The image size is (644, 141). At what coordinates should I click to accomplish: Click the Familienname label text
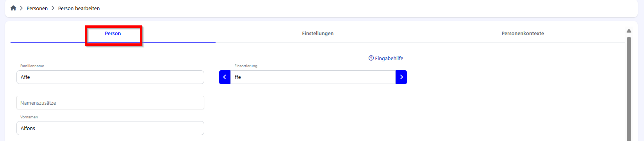point(32,66)
